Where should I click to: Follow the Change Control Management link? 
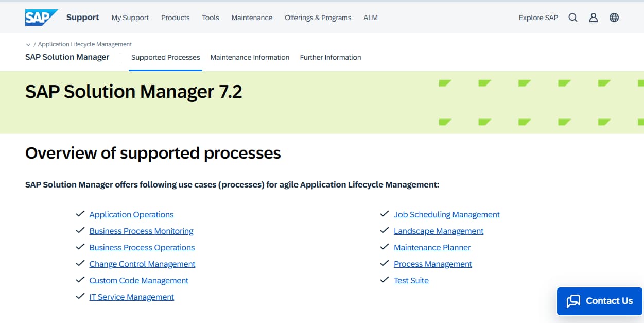(142, 264)
